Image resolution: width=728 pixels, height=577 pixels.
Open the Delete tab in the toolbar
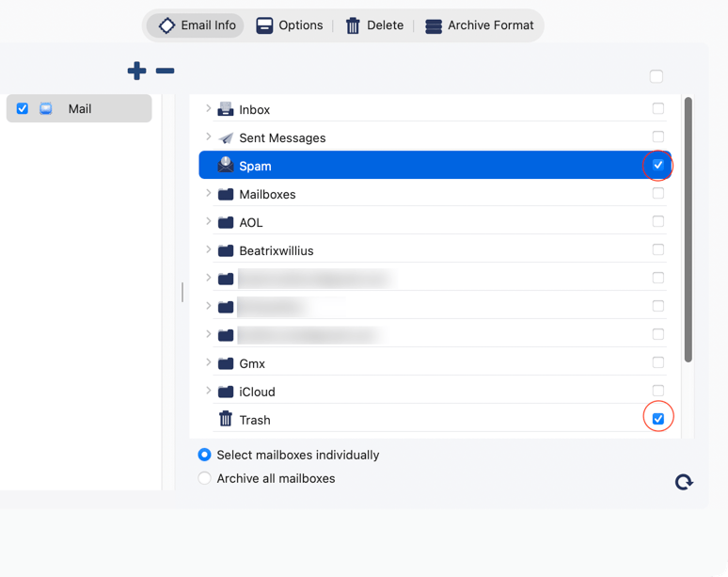374,25
